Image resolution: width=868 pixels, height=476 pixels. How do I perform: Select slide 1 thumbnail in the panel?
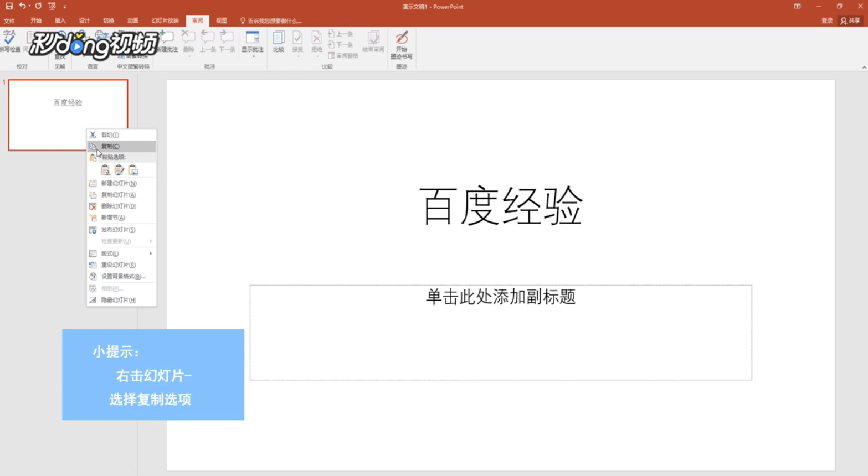(x=68, y=115)
